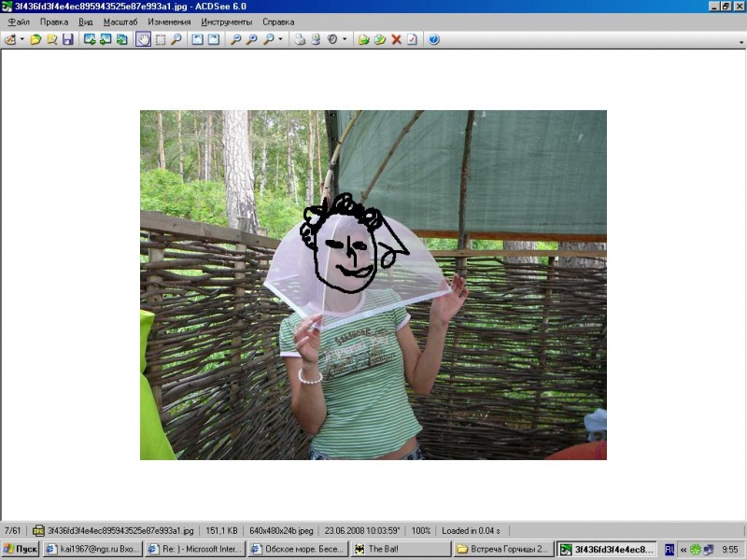Image resolution: width=747 pixels, height=560 pixels.
Task: Click the open folder icon
Action: (35, 39)
